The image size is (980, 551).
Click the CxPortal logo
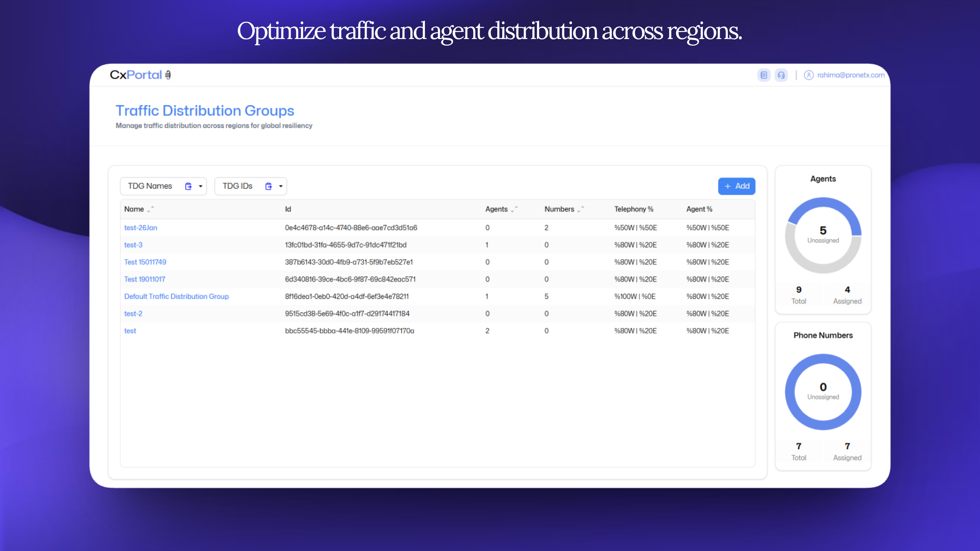(140, 75)
